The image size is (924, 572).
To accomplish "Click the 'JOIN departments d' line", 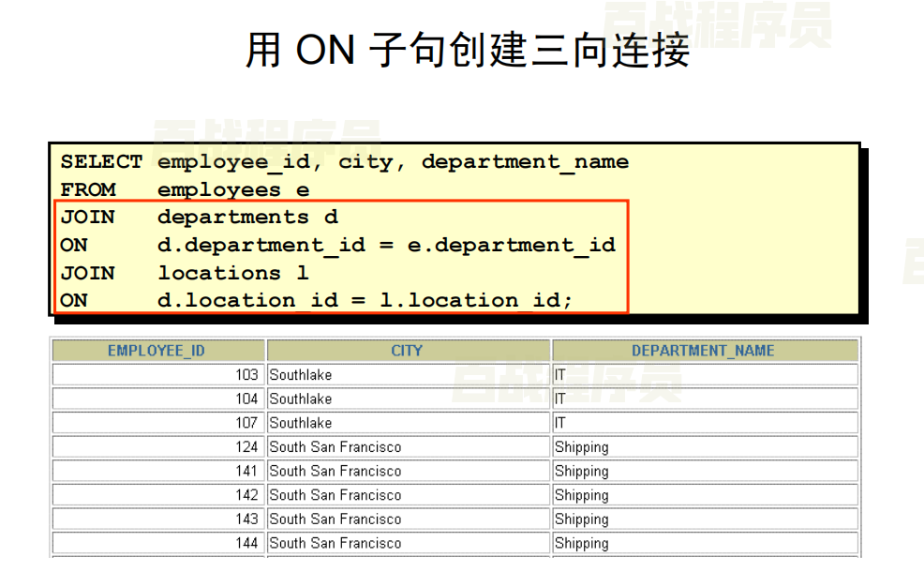I will coord(199,218).
